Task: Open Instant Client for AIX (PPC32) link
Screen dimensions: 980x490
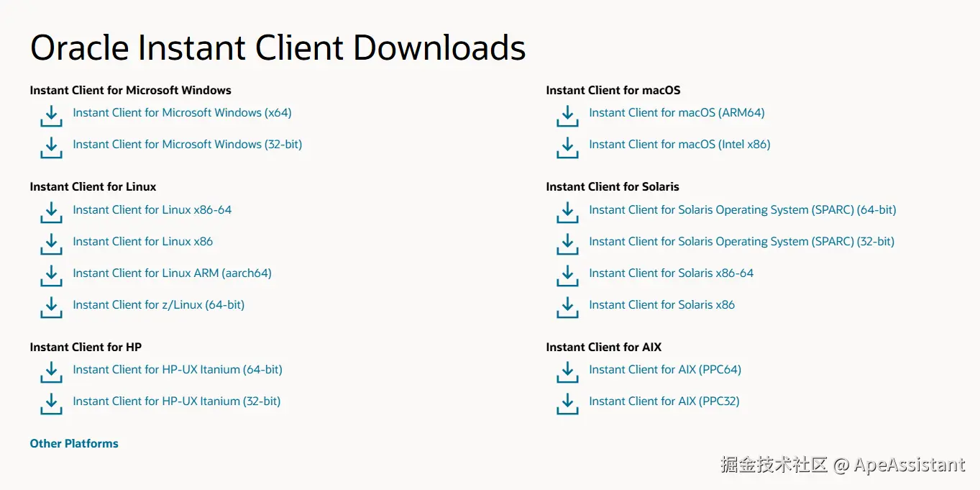Action: pyautogui.click(x=664, y=401)
